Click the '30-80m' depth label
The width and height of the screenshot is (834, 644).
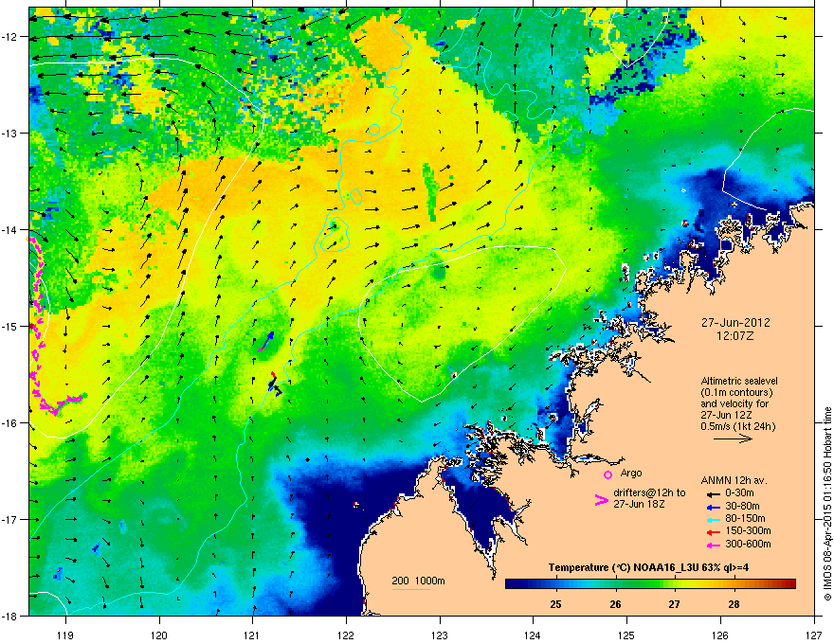[742, 507]
